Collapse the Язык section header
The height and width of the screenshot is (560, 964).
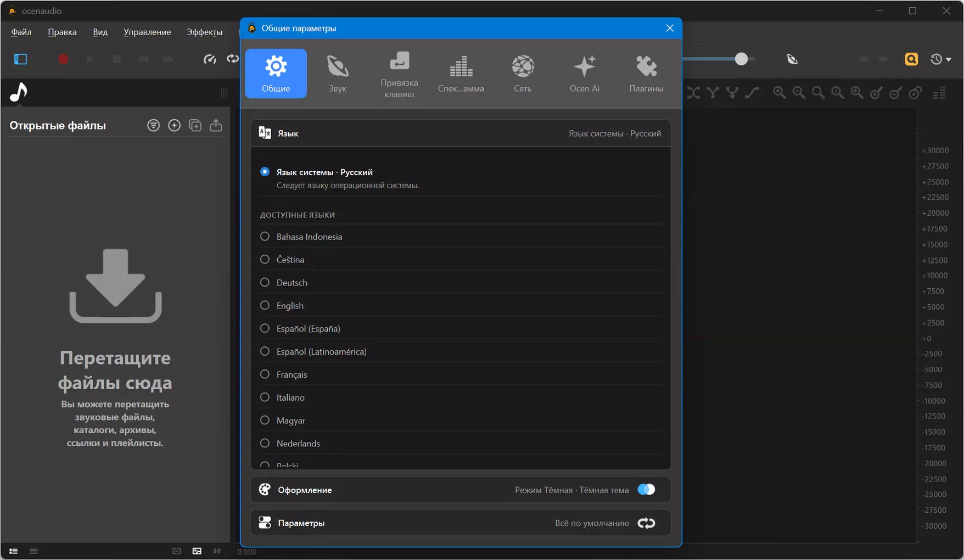click(x=461, y=133)
